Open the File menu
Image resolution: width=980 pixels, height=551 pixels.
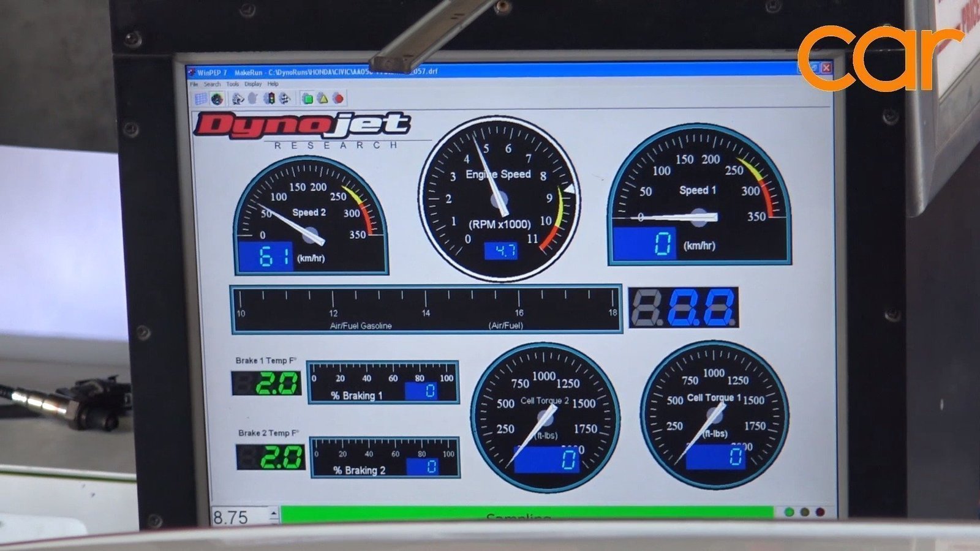pos(194,84)
